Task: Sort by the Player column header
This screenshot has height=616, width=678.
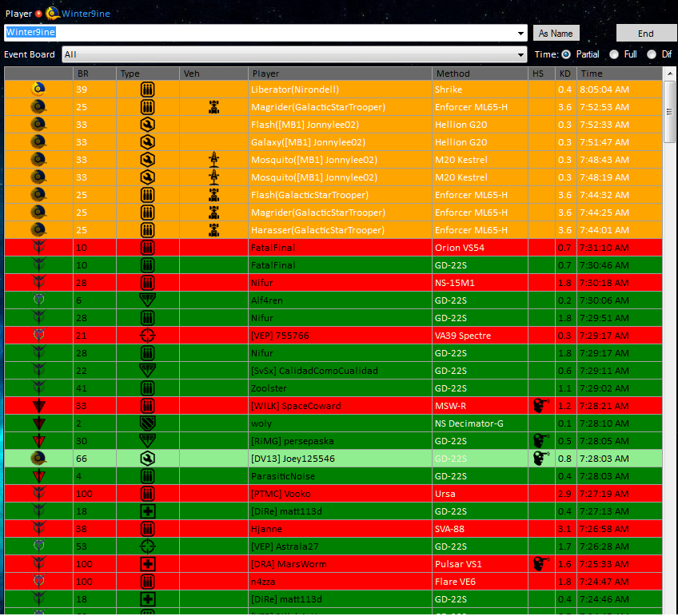Action: (x=340, y=74)
